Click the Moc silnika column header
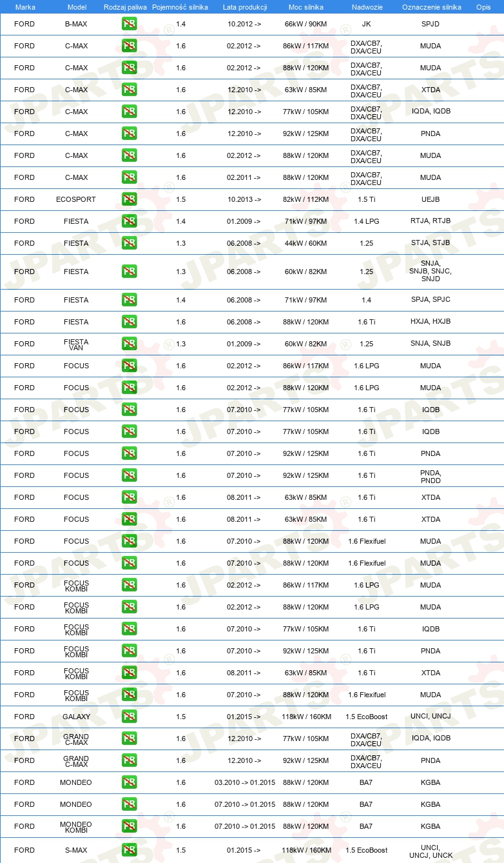Screen dimensions: 504x863 pyautogui.click(x=306, y=7)
